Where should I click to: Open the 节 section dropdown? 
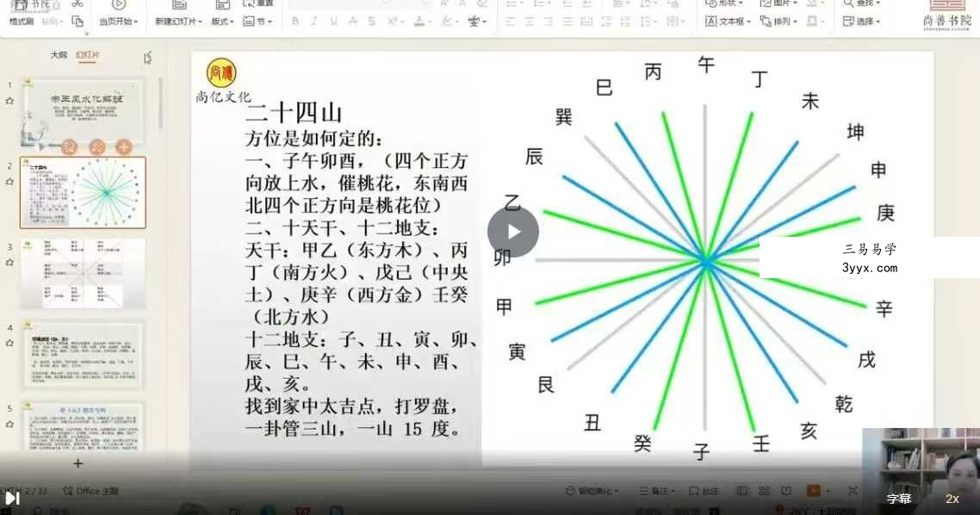point(257,22)
